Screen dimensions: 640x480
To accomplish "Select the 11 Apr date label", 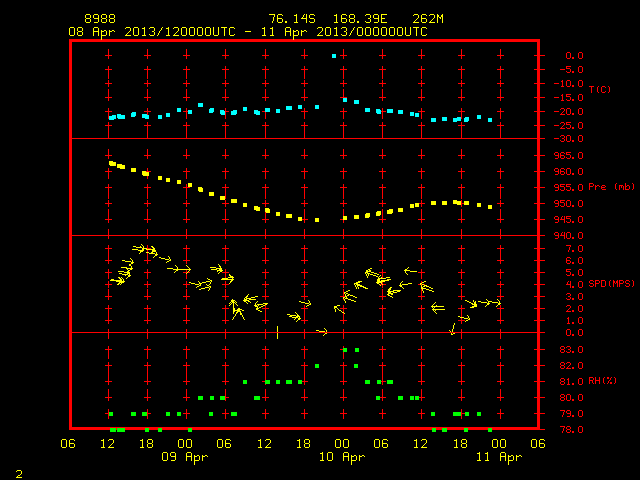I will (x=499, y=457).
